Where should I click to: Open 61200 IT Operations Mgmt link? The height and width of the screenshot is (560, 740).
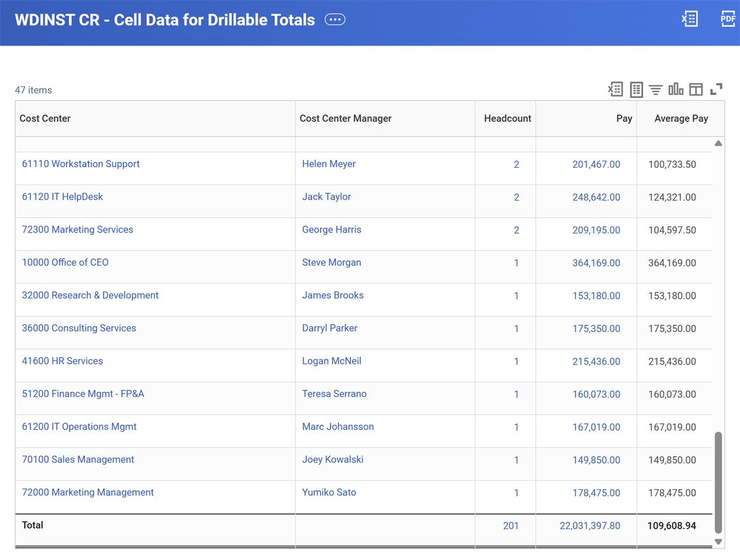pos(80,427)
